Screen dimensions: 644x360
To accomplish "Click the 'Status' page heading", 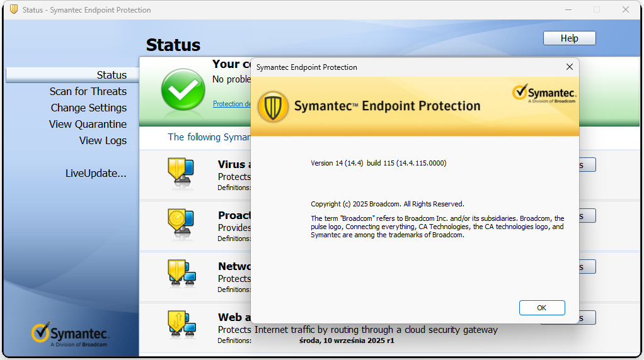I will [x=173, y=45].
